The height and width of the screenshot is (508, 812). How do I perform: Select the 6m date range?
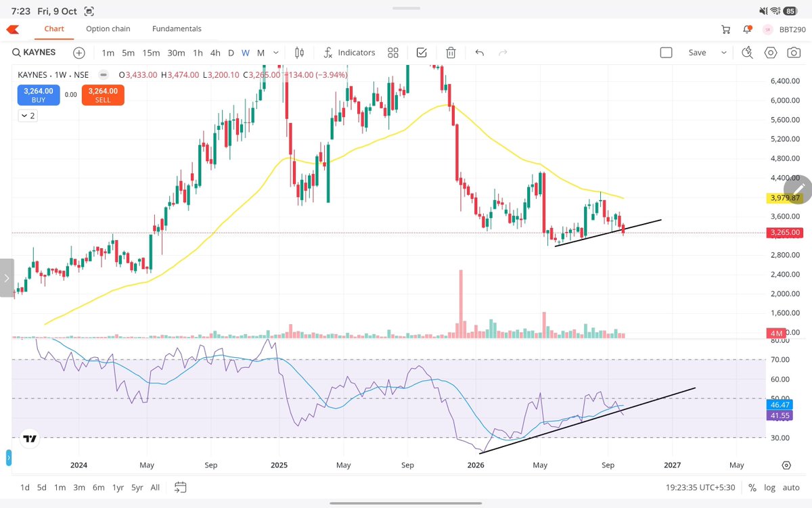[98, 486]
